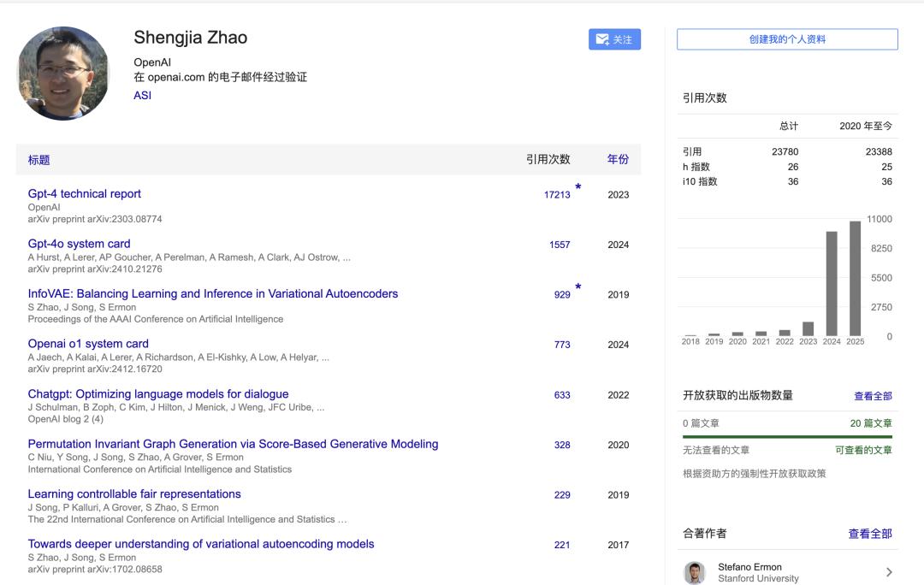Open the ASI interest tag link
The height and width of the screenshot is (585, 924).
tap(142, 96)
